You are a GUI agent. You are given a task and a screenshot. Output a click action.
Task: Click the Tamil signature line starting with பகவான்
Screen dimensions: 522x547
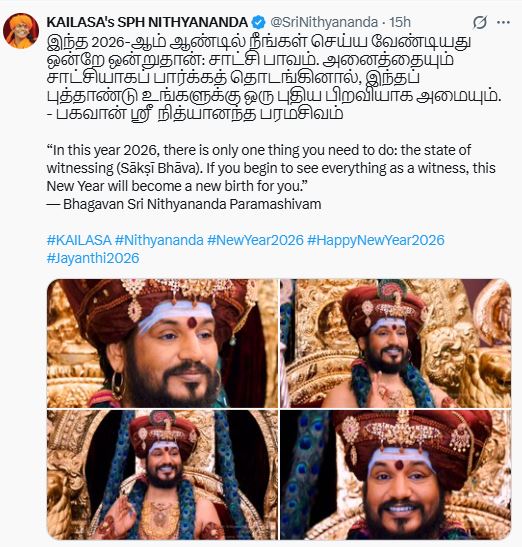click(x=195, y=114)
